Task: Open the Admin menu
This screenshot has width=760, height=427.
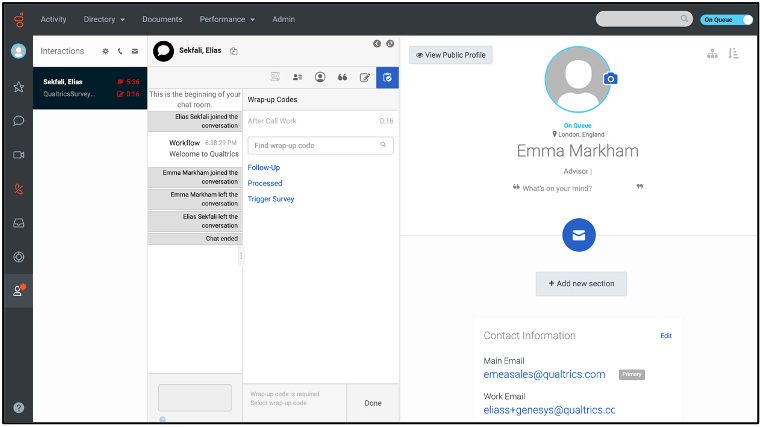Action: click(284, 19)
